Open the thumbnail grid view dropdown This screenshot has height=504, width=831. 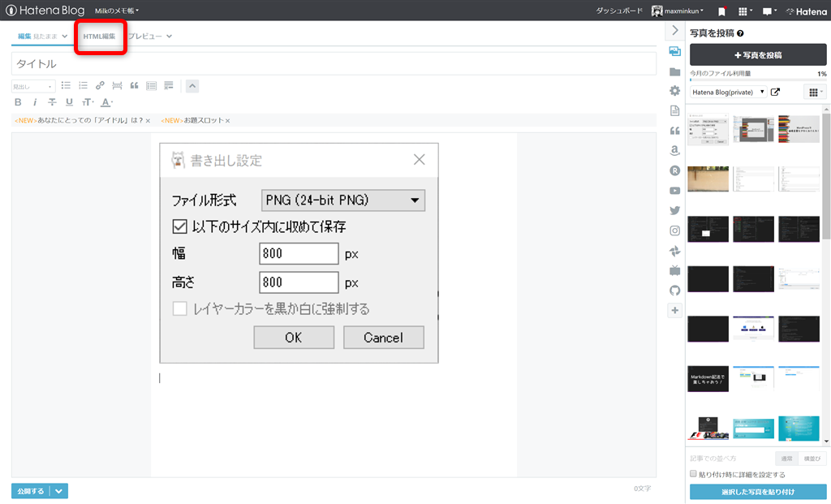pyautogui.click(x=815, y=93)
